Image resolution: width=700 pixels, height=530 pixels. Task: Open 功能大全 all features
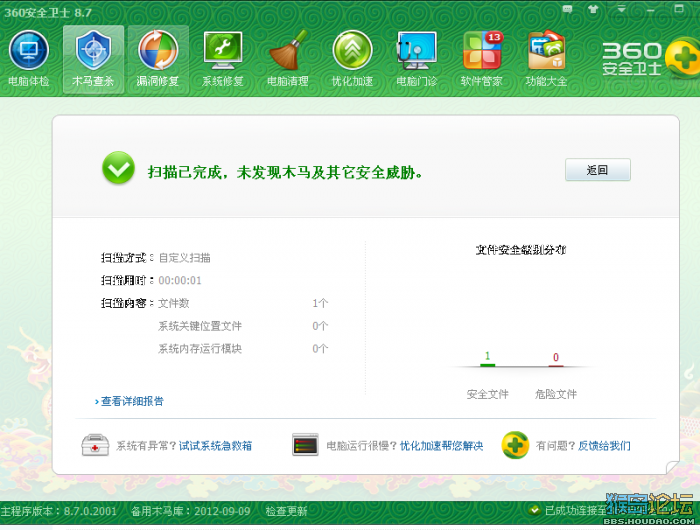click(546, 59)
